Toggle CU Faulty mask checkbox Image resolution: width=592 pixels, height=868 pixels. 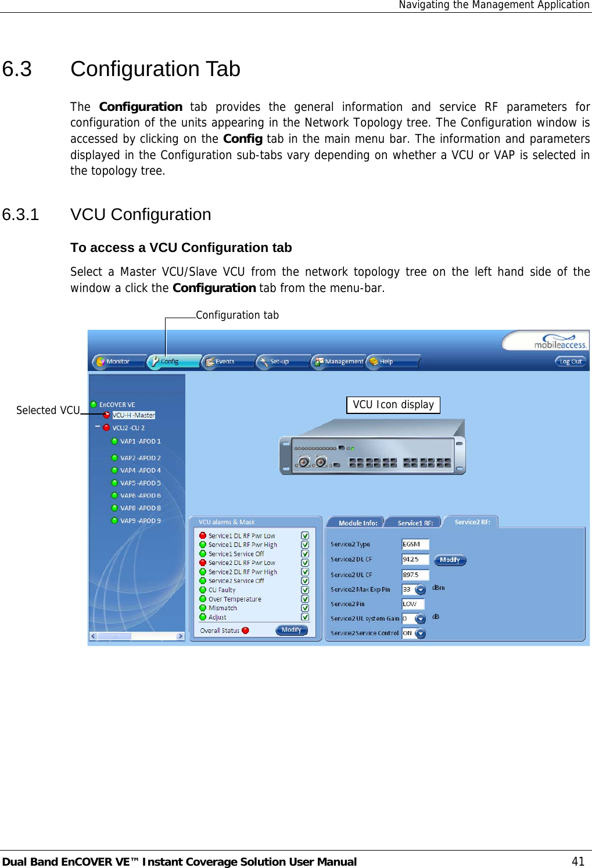[305, 590]
